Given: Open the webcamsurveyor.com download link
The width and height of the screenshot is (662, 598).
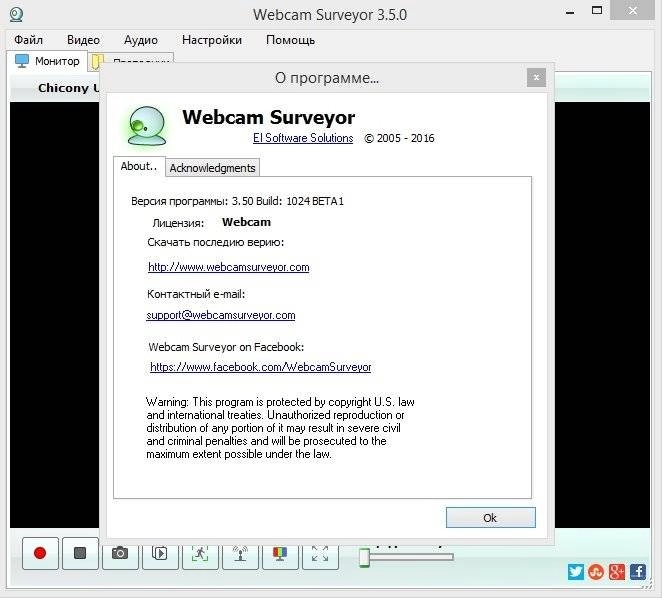Looking at the screenshot, I should [x=229, y=267].
